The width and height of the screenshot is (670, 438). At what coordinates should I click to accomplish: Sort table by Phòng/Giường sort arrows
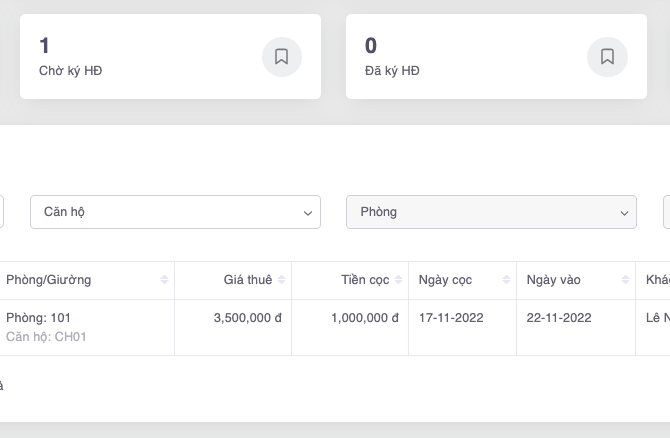164,280
